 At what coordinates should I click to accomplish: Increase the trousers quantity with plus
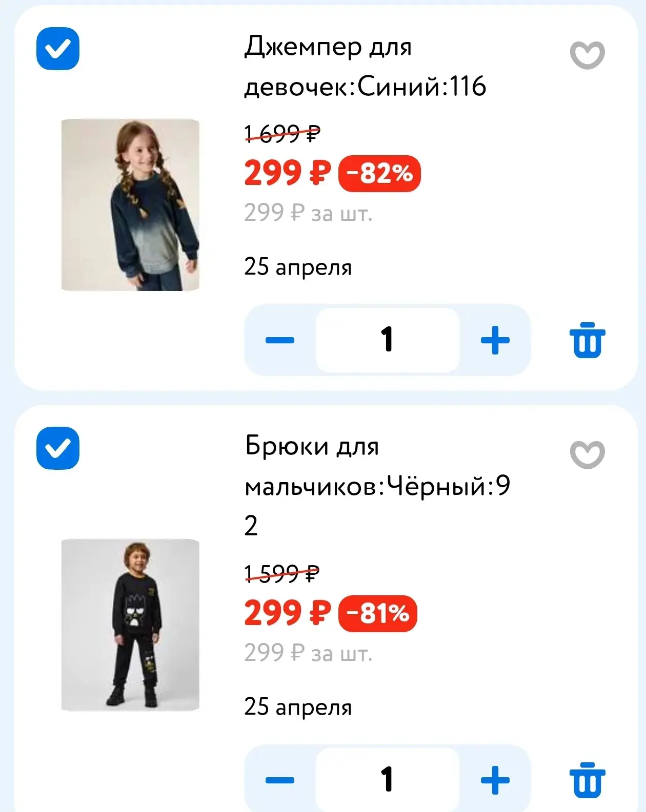point(495,780)
